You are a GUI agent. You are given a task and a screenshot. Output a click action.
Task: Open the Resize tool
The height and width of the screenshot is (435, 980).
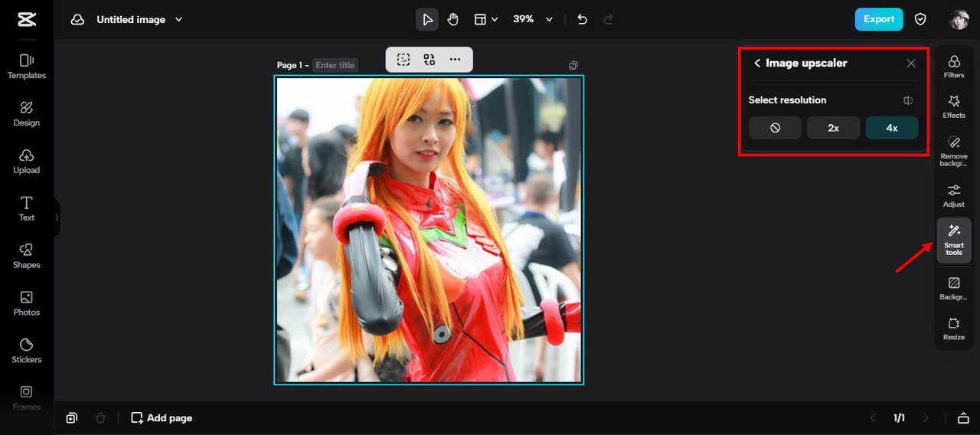point(954,329)
